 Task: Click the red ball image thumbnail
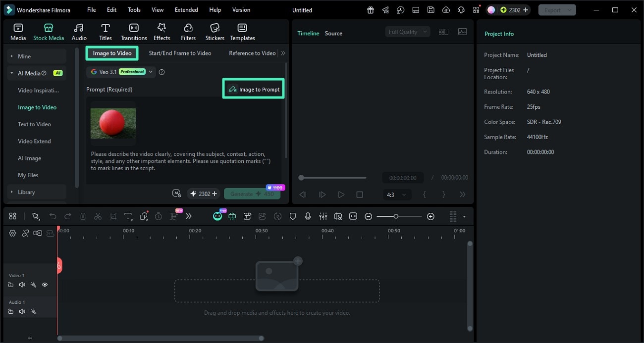point(113,123)
